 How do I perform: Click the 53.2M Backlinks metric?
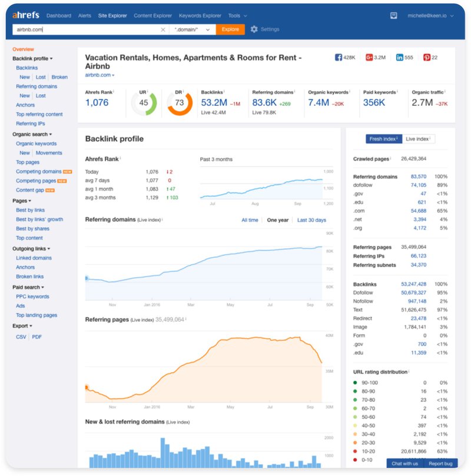pyautogui.click(x=214, y=102)
